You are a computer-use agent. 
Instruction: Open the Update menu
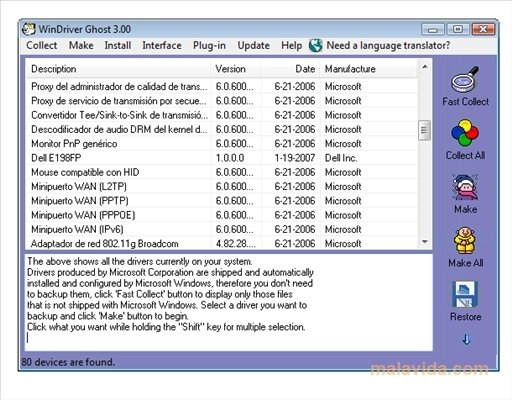pos(253,46)
